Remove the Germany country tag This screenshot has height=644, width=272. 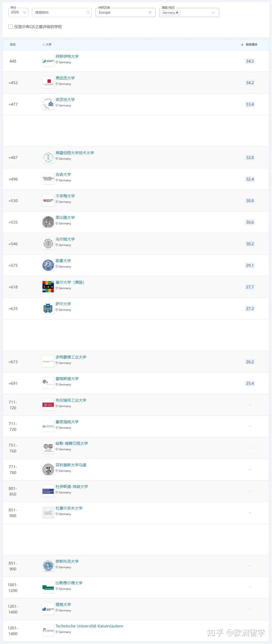[177, 13]
